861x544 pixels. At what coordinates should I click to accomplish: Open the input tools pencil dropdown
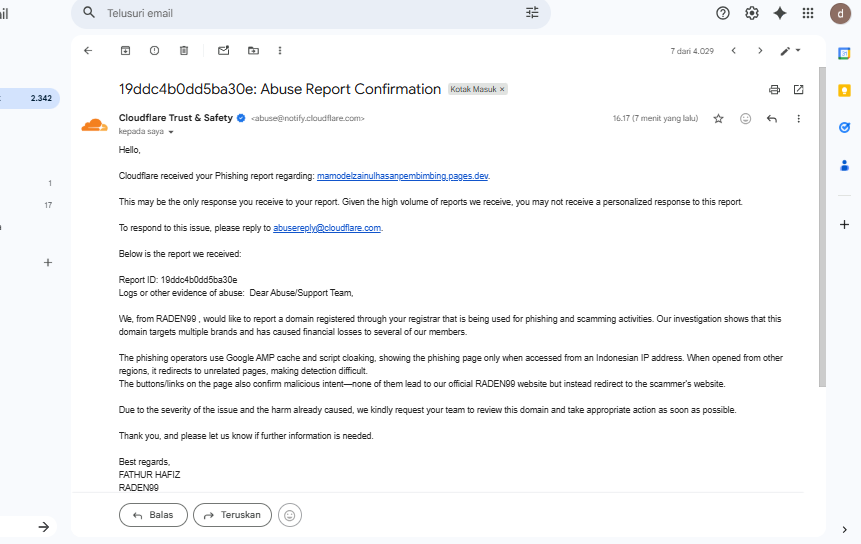point(790,51)
